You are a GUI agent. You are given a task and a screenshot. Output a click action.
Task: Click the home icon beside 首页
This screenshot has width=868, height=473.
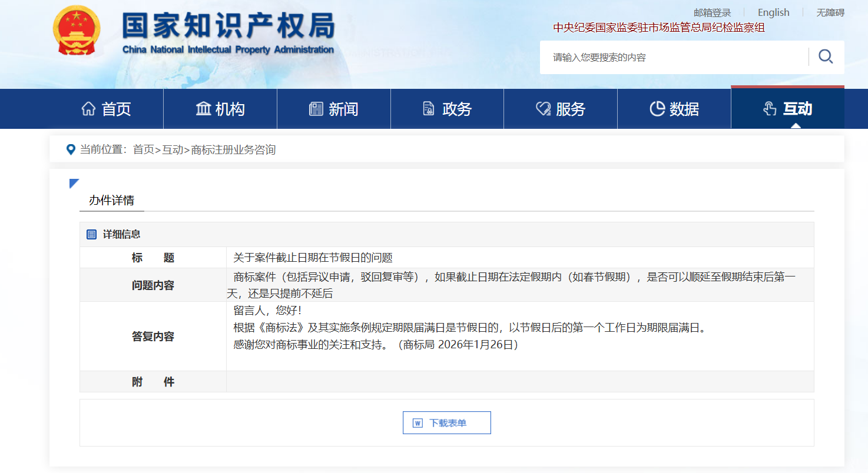[88, 109]
